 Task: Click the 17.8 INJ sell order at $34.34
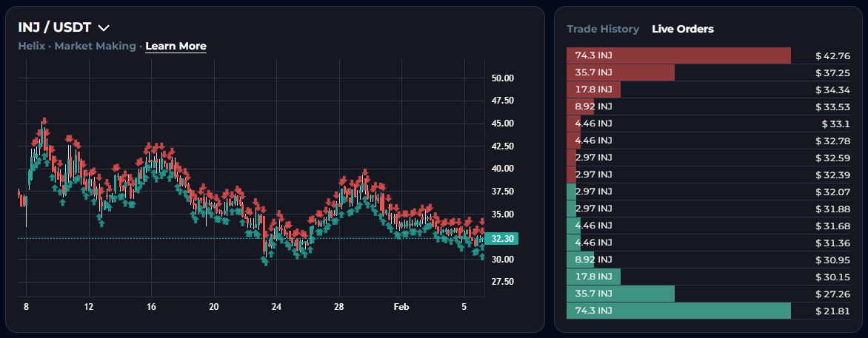[708, 89]
